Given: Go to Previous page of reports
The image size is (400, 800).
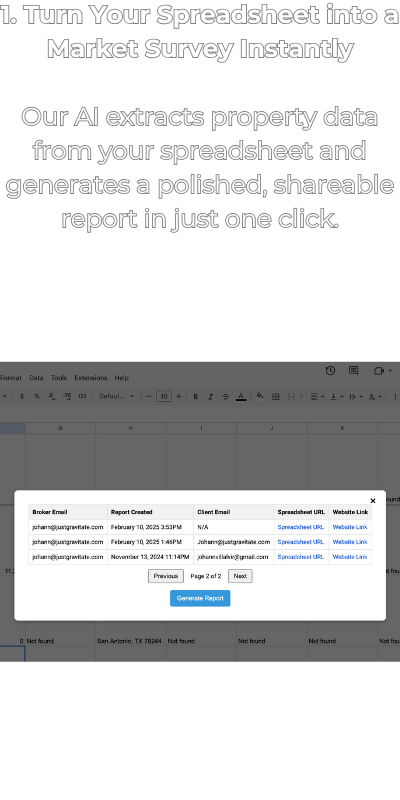Looking at the screenshot, I should [166, 576].
